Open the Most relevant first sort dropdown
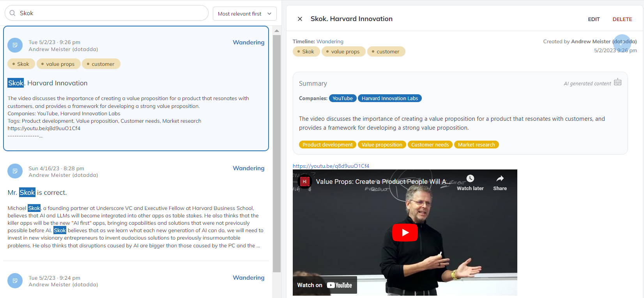Image resolution: width=644 pixels, height=298 pixels. [244, 14]
